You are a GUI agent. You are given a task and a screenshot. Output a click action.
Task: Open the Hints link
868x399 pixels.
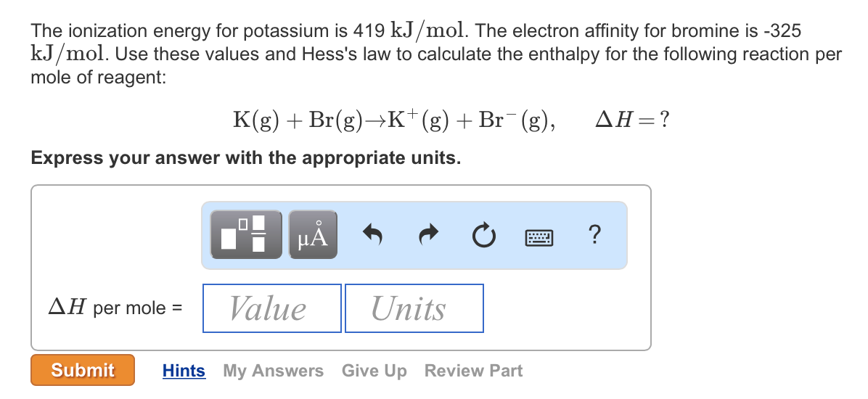pos(184,371)
